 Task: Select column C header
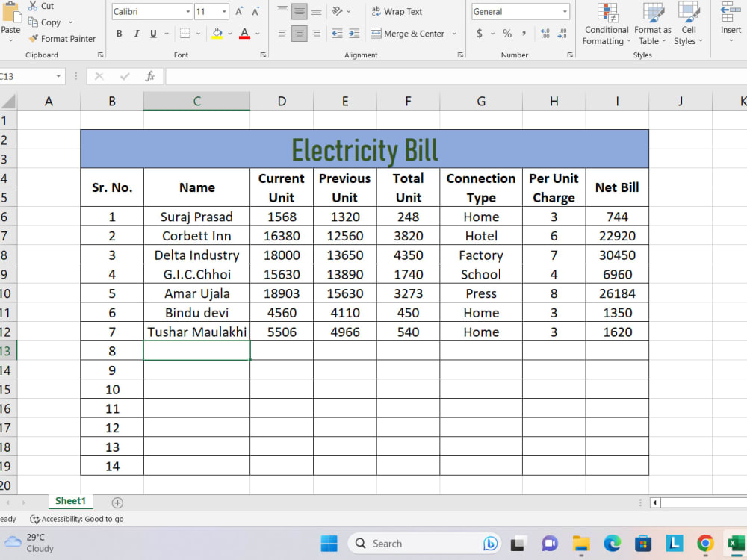click(196, 101)
